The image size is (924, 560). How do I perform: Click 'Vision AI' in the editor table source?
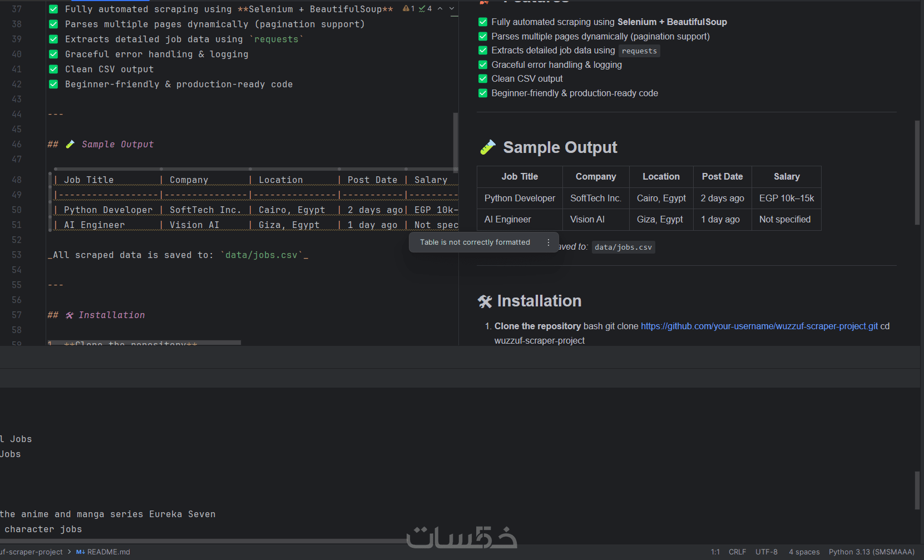click(195, 225)
